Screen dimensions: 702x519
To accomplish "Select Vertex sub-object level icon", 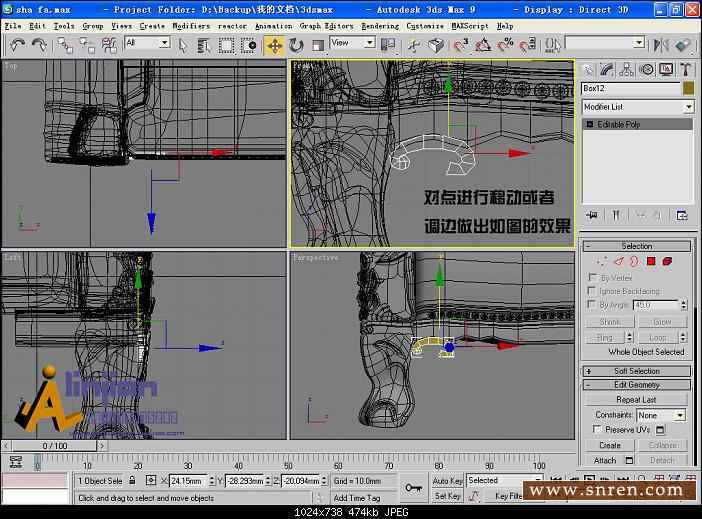I will tap(602, 262).
